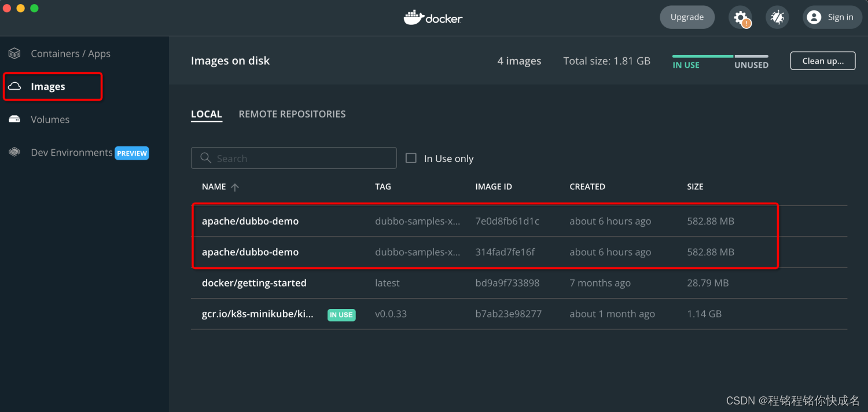Click the CREATED column header
This screenshot has width=868, height=412.
[x=587, y=187]
